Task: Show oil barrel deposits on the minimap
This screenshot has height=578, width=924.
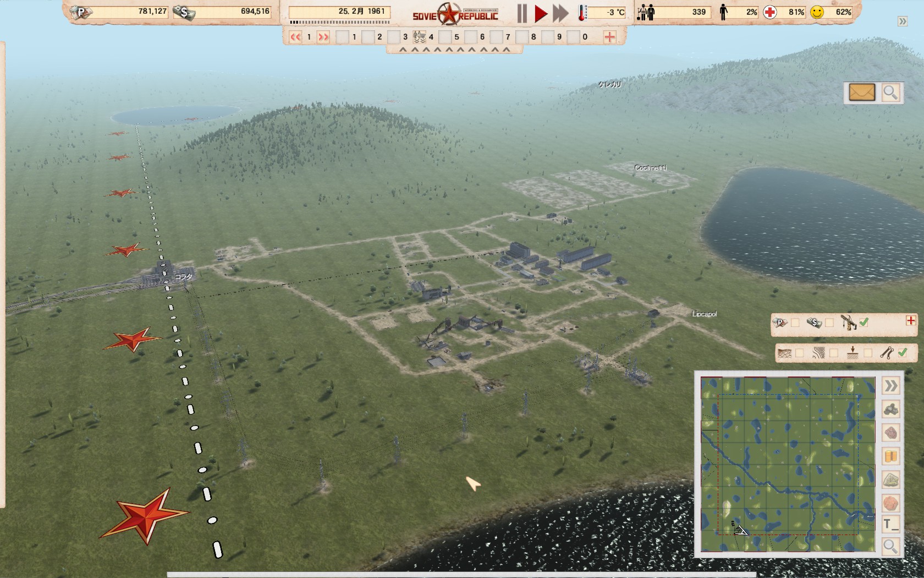Action: tap(890, 456)
